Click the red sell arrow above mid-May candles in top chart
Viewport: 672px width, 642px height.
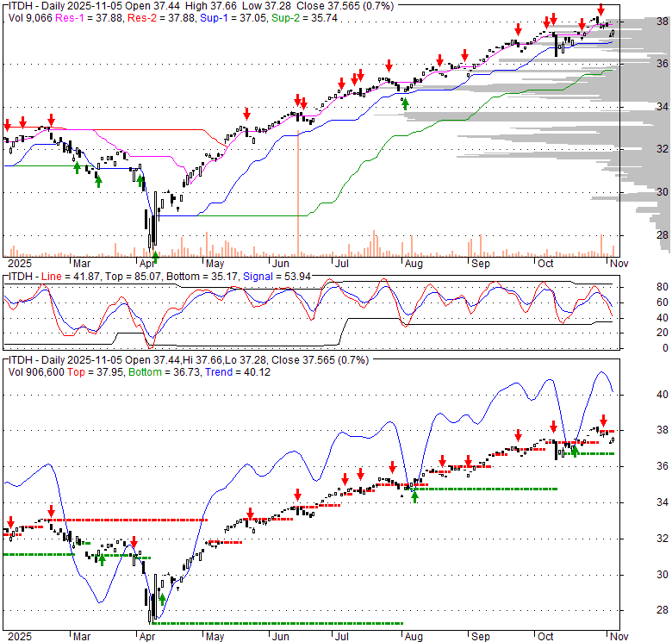coord(246,113)
